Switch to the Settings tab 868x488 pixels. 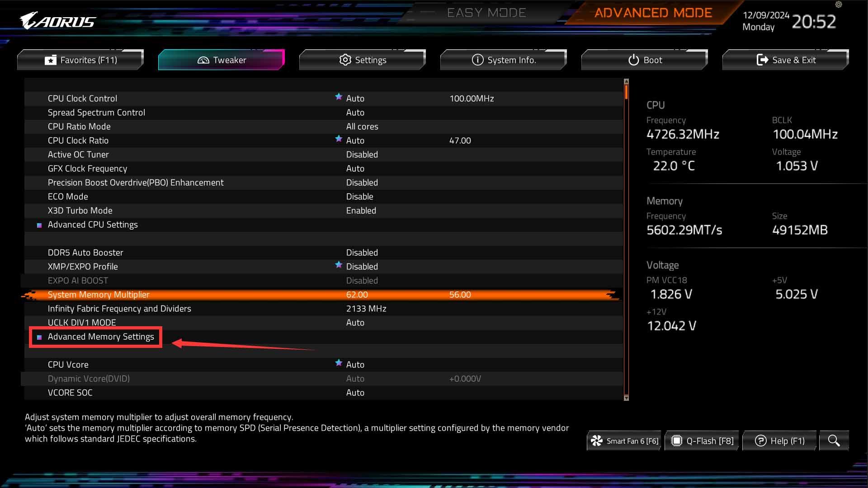(363, 60)
